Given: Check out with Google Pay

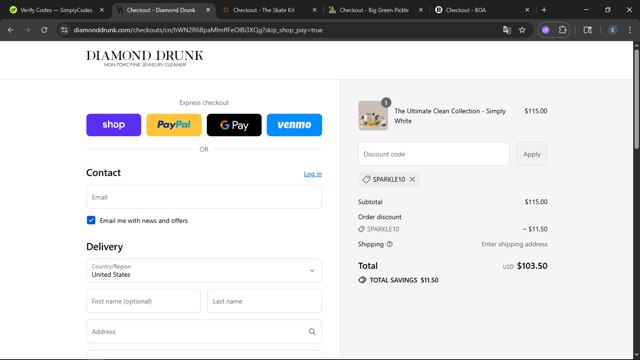Looking at the screenshot, I should [x=234, y=125].
